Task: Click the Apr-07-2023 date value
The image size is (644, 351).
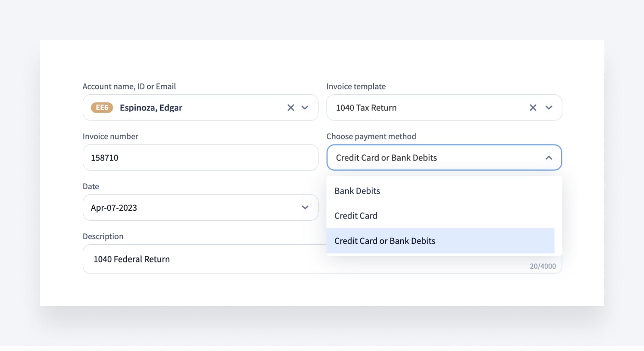Action: pos(114,208)
